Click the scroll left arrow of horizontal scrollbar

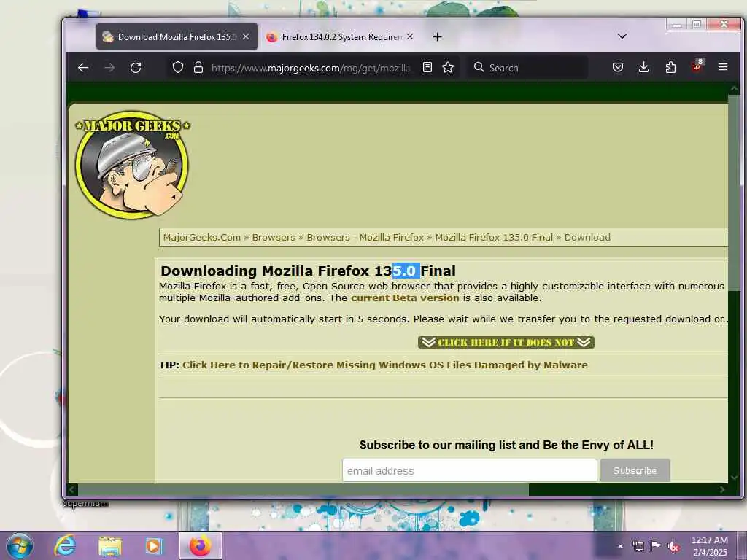point(72,489)
